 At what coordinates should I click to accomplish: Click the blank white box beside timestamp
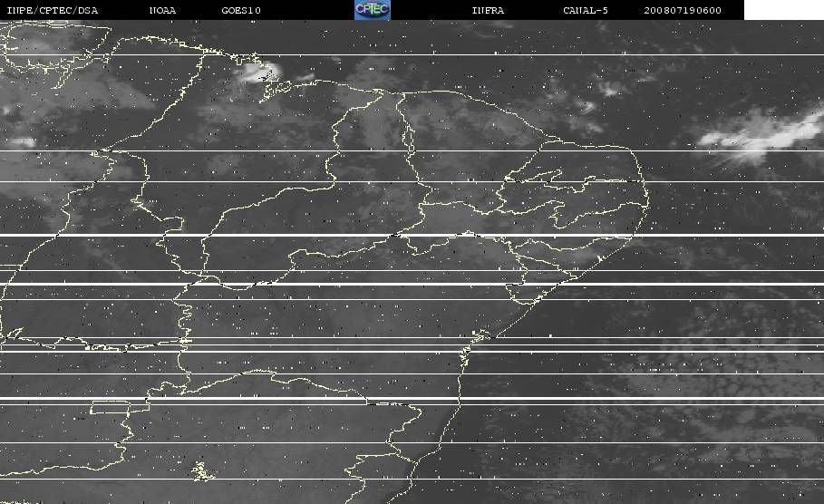784,9
